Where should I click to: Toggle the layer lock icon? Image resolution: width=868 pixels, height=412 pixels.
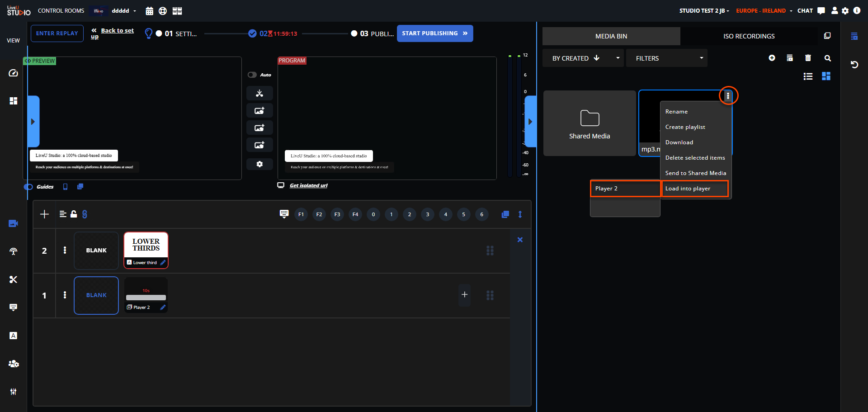[x=74, y=214]
